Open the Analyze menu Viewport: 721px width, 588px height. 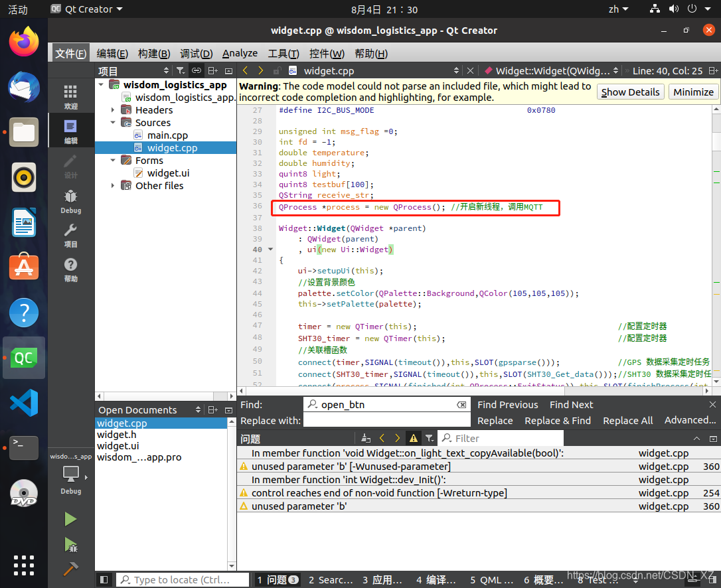pyautogui.click(x=240, y=53)
